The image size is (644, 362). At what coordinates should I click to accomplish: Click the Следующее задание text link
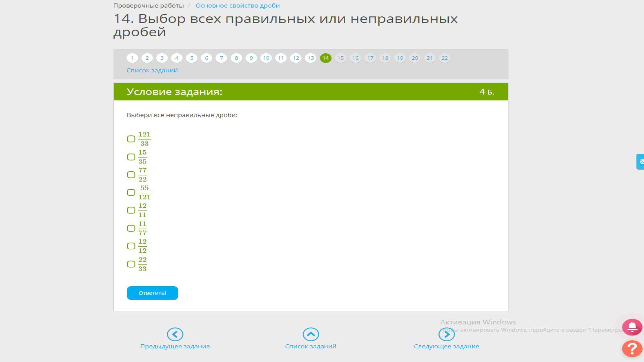click(446, 346)
